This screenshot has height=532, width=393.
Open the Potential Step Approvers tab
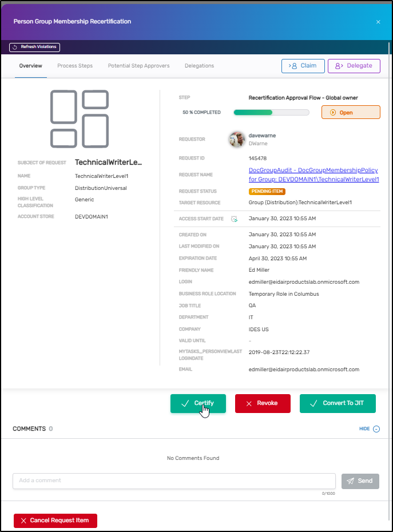click(x=138, y=66)
